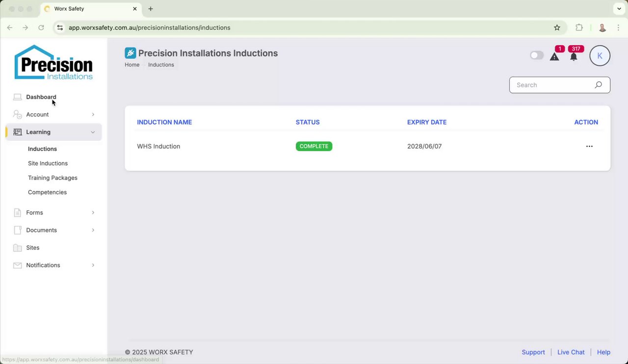
Task: Expand the Notifications menu chevron
Action: coord(93,265)
